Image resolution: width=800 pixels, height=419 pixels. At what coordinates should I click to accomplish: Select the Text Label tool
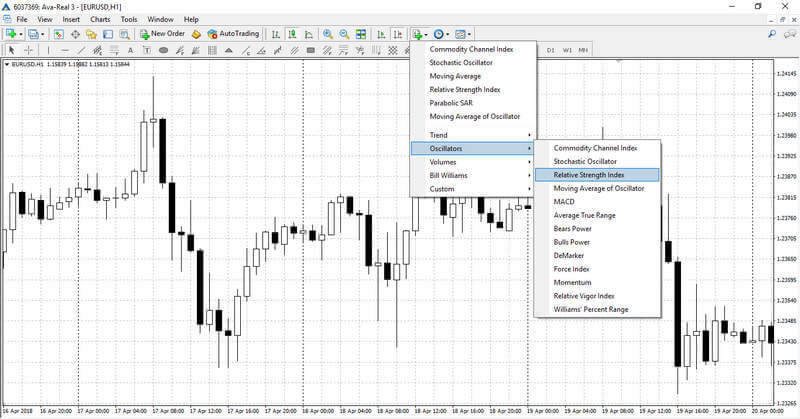pyautogui.click(x=147, y=50)
